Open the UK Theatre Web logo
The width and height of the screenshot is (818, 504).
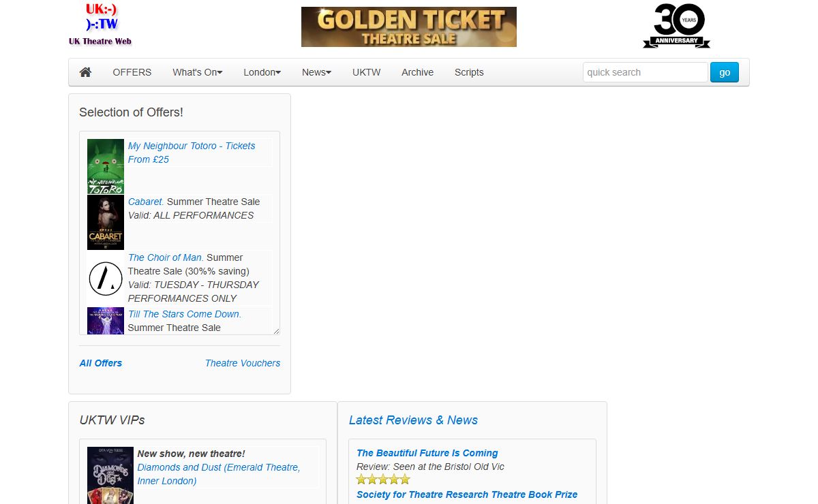[100, 25]
